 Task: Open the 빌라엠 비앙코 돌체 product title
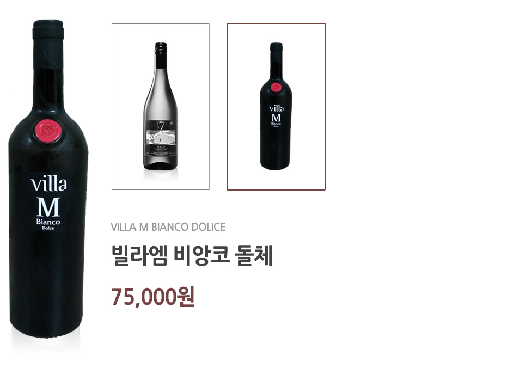(x=192, y=255)
